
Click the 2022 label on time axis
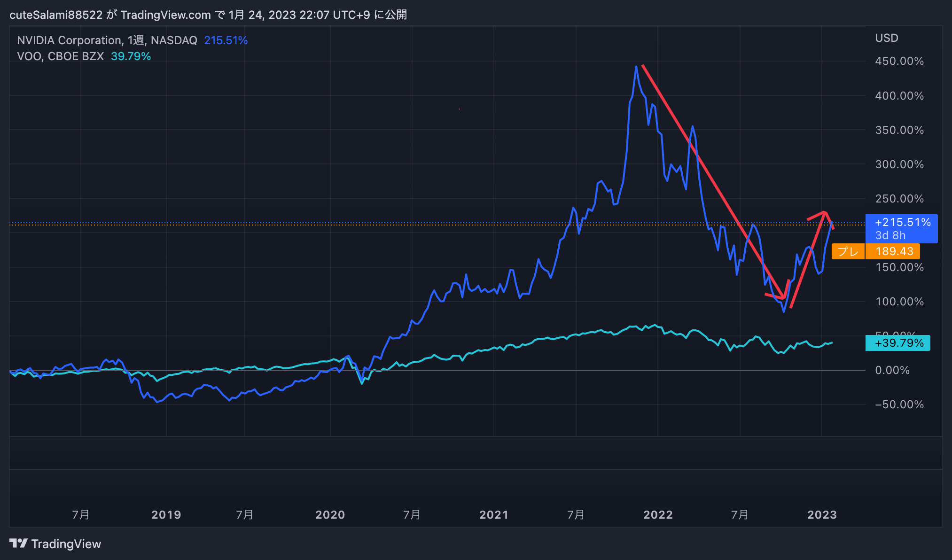[657, 514]
